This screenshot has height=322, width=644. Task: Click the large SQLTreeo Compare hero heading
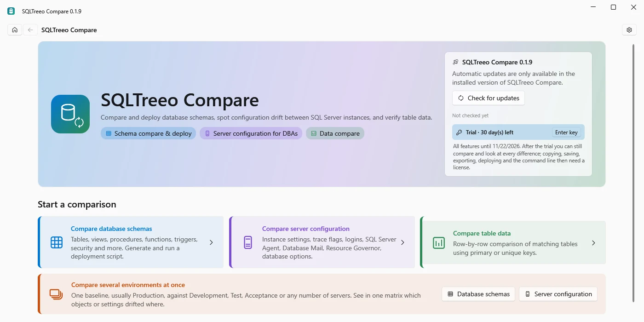[180, 100]
